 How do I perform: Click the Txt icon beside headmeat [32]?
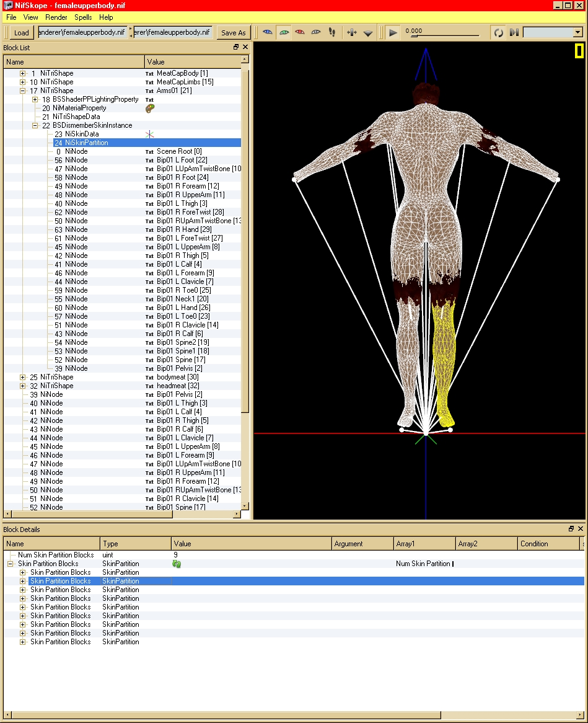click(149, 386)
